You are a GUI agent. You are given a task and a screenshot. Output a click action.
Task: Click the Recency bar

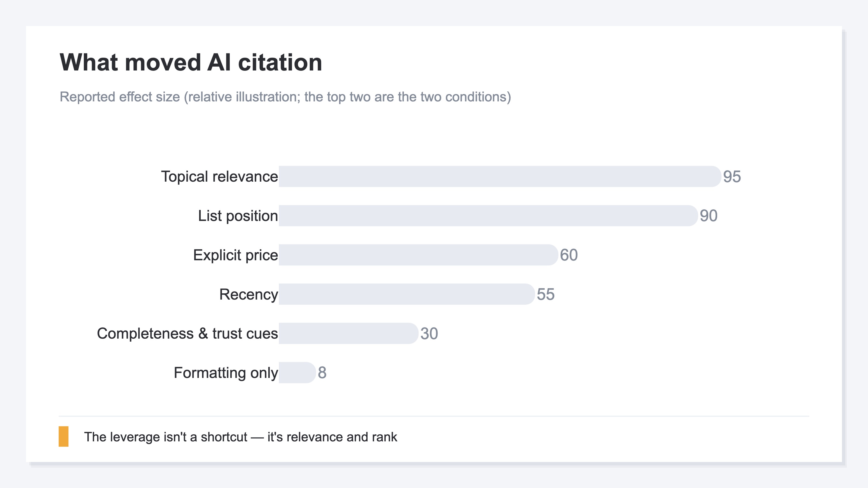[407, 294]
